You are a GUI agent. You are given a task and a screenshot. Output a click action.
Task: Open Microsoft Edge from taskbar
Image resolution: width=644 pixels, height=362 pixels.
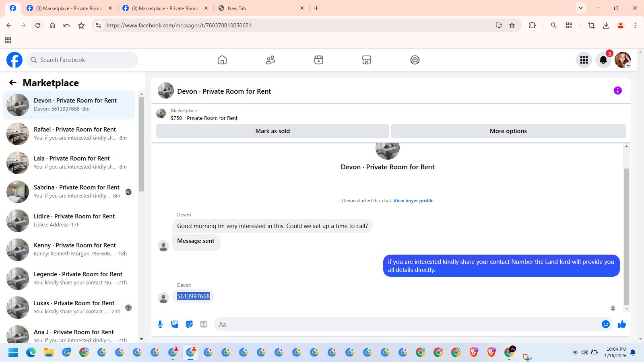tap(31, 353)
